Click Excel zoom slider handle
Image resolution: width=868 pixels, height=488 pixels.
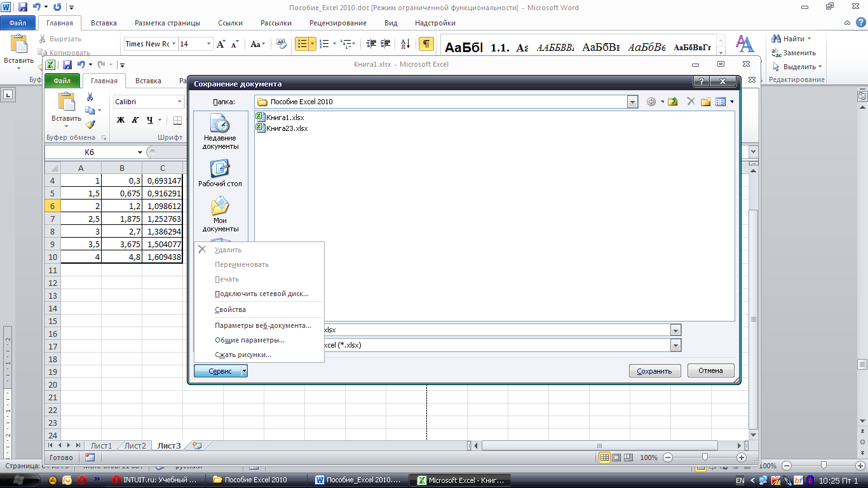705,457
